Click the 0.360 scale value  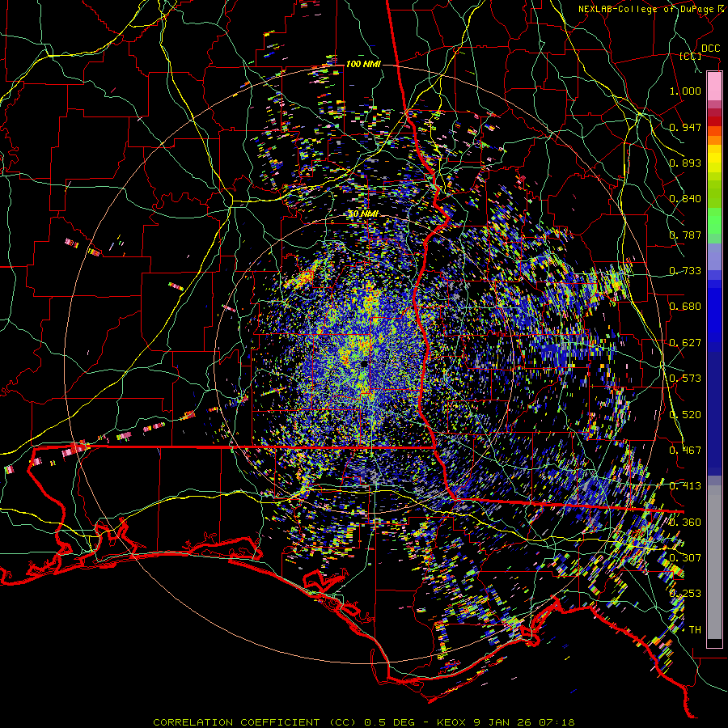click(x=685, y=523)
